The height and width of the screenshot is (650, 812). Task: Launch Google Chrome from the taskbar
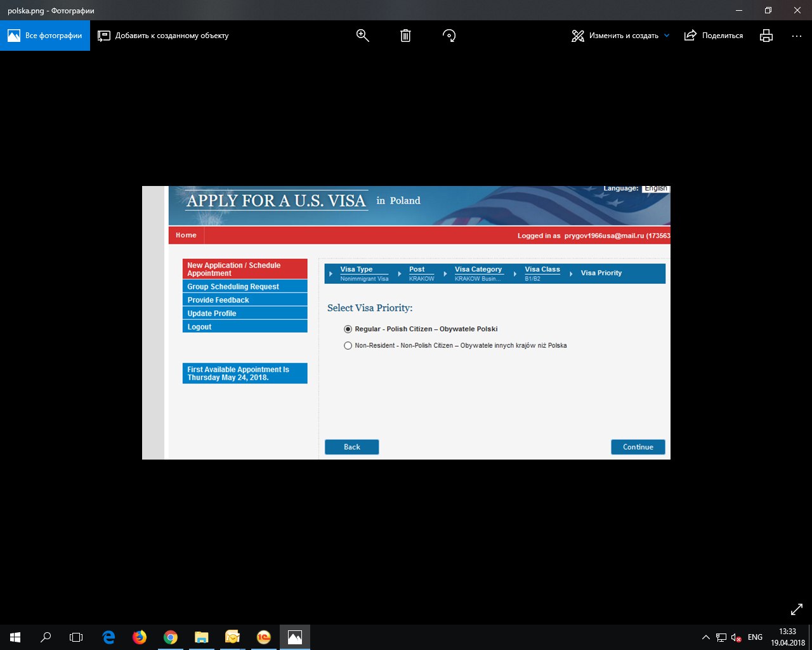170,637
